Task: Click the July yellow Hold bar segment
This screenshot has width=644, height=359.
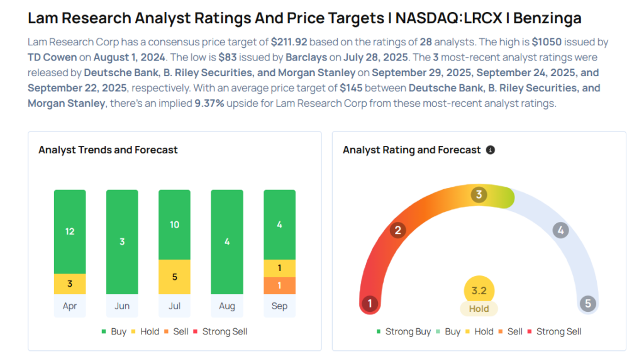Action: click(174, 277)
